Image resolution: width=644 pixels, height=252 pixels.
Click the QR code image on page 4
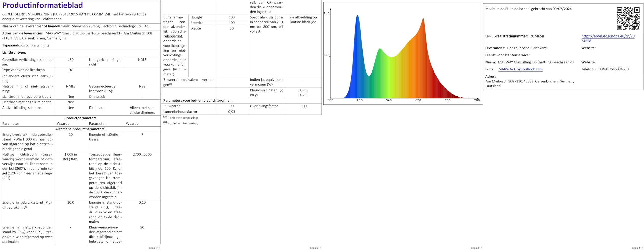628,19
